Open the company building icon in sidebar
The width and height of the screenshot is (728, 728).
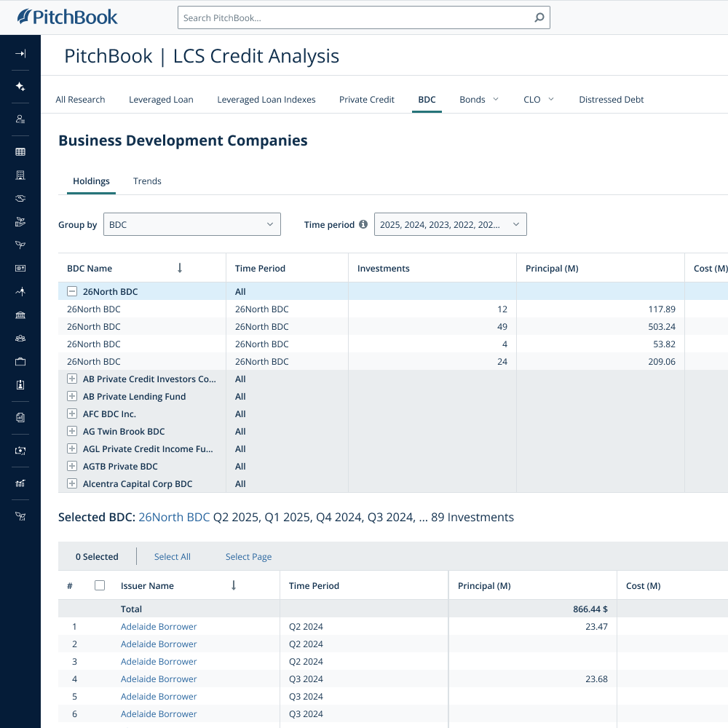pyautogui.click(x=20, y=175)
